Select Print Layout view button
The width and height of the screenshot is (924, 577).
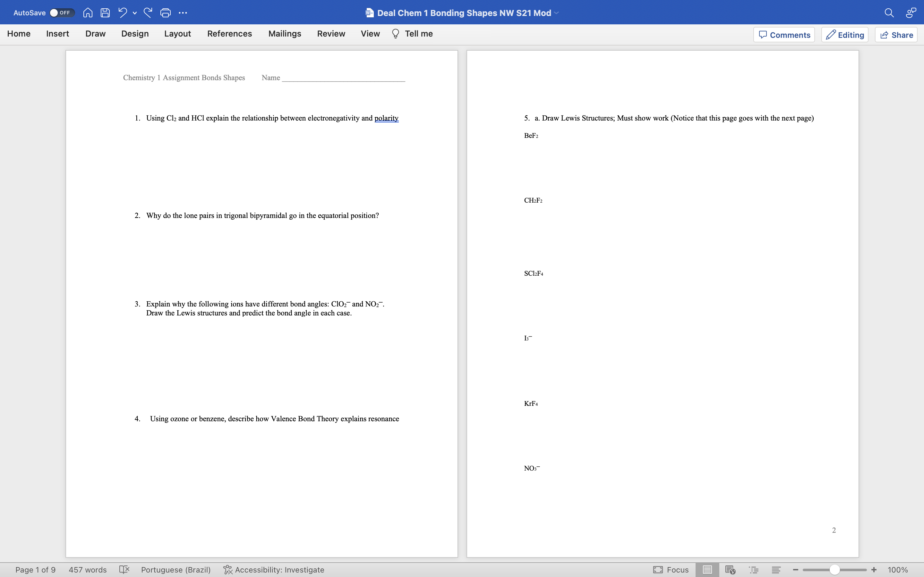coord(707,569)
